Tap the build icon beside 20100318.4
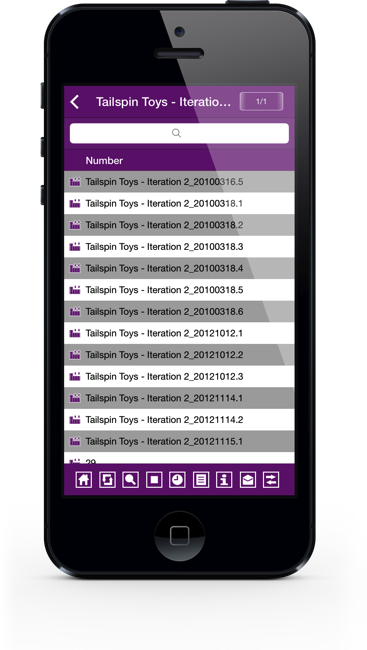This screenshot has height=650, width=367. point(75,268)
